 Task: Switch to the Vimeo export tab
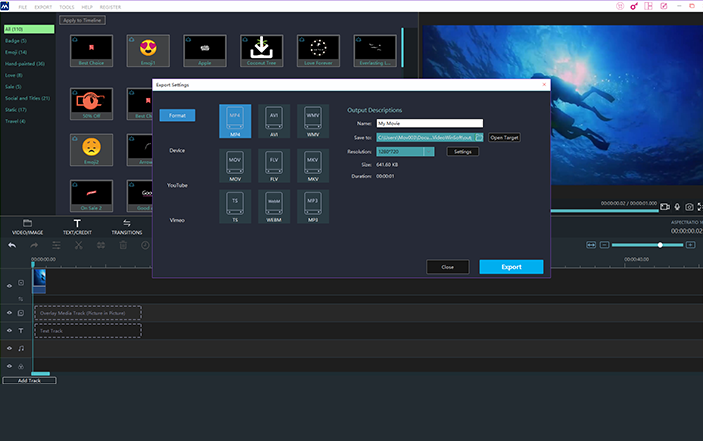click(x=176, y=220)
